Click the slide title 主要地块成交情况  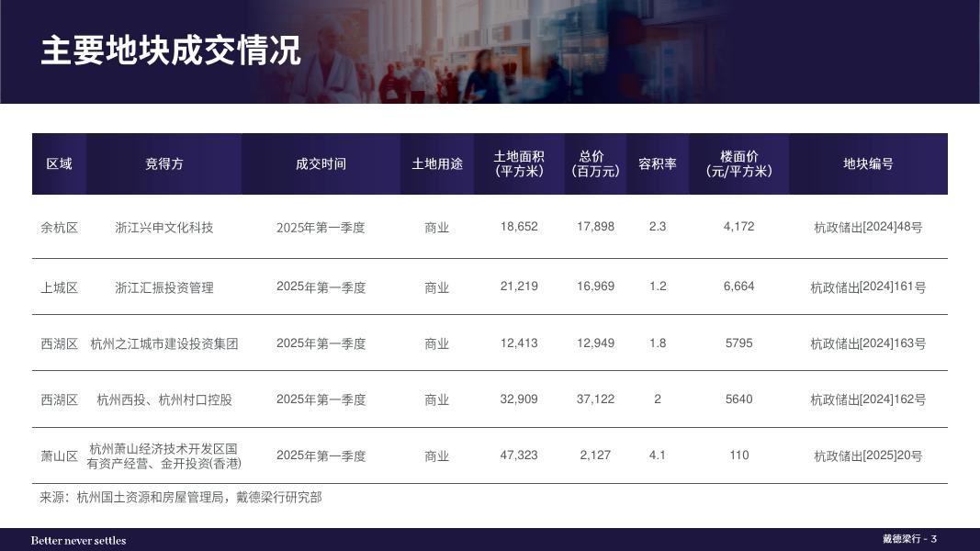pos(171,51)
